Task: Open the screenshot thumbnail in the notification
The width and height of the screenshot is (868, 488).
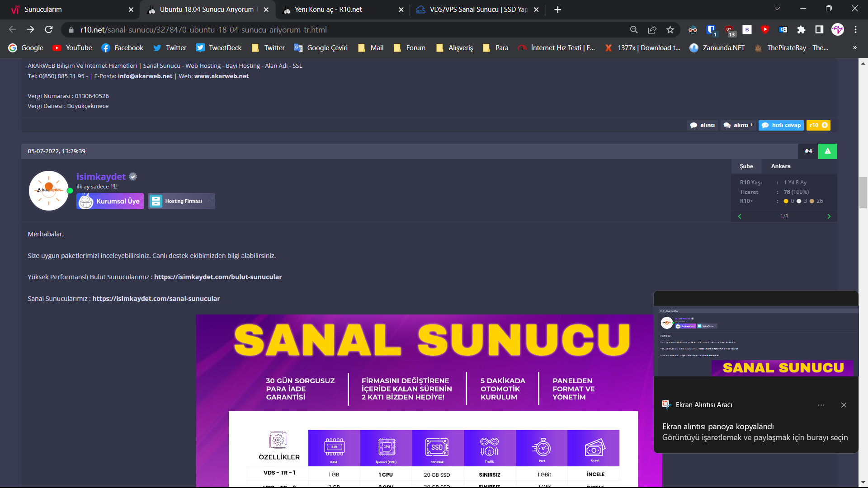Action: tap(756, 341)
